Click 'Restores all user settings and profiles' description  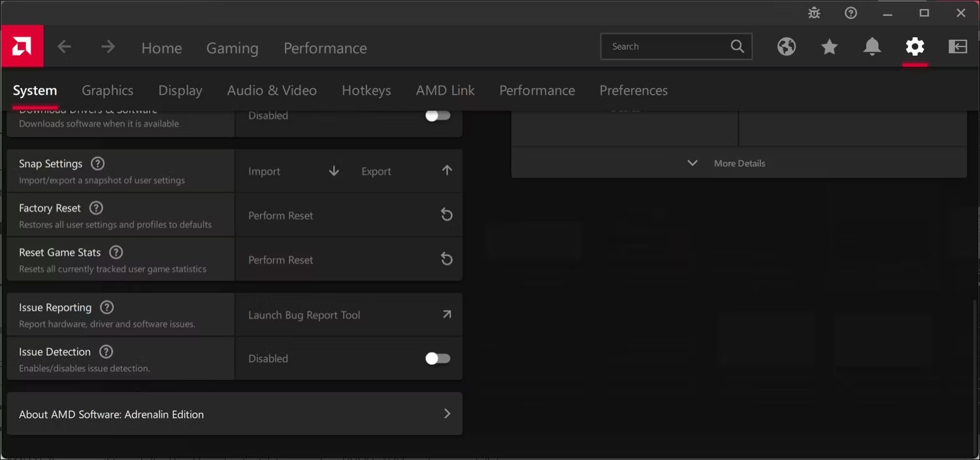(x=116, y=224)
